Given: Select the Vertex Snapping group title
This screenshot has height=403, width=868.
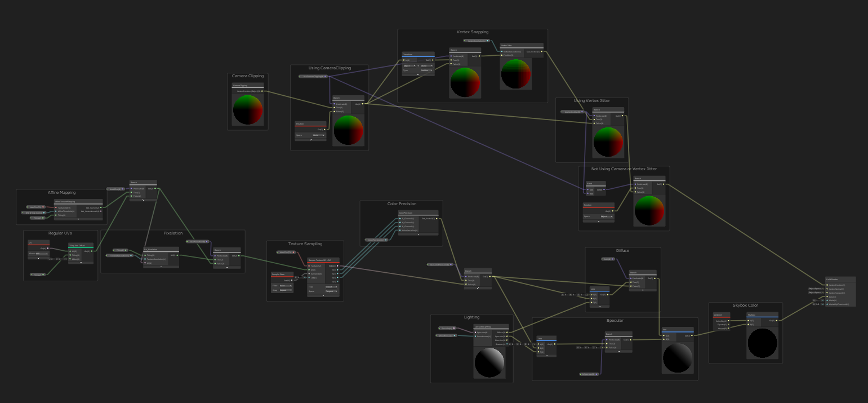Looking at the screenshot, I should click(x=473, y=32).
